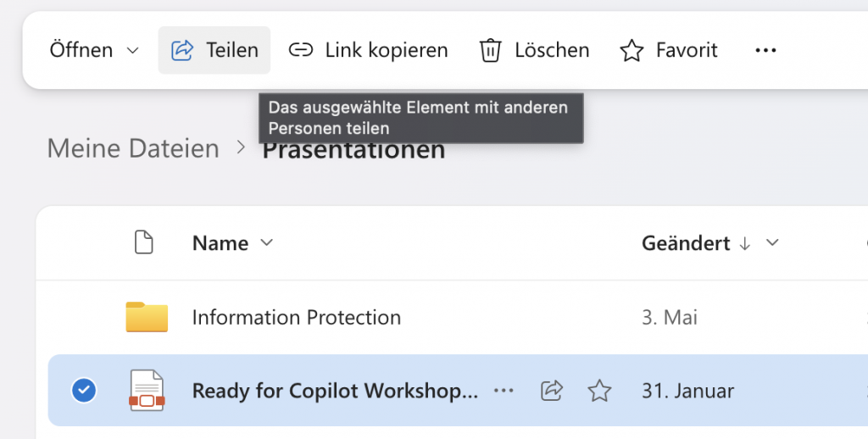Go to Meine Dateien breadcrumb
Viewport: 868px width, 439px height.
click(133, 148)
